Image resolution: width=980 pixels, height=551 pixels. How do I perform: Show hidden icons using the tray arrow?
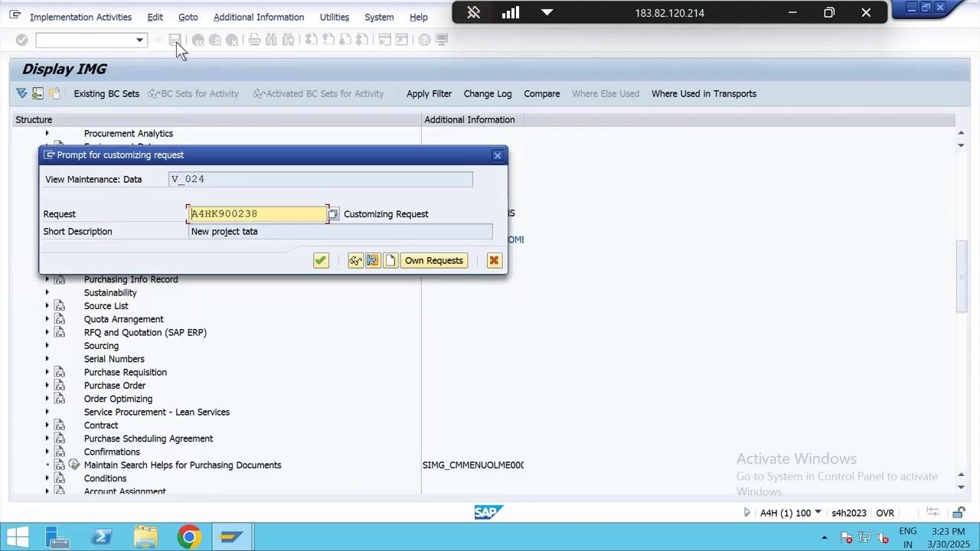[x=825, y=537]
